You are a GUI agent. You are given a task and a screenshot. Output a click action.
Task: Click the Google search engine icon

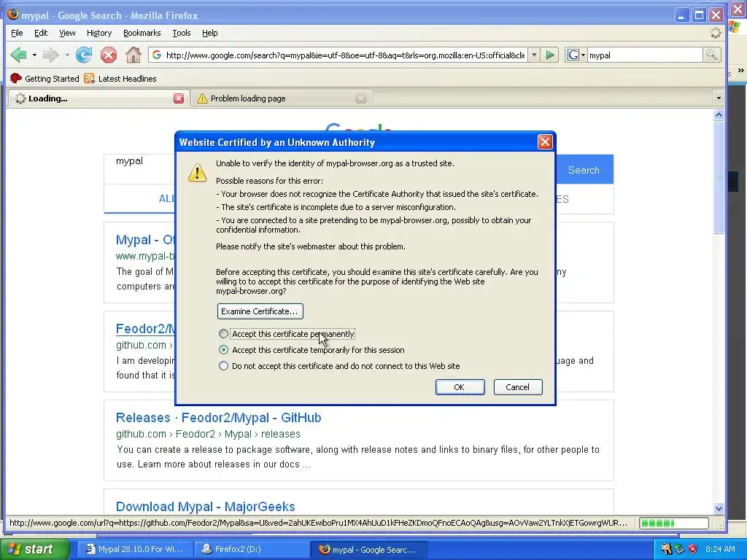pyautogui.click(x=573, y=55)
